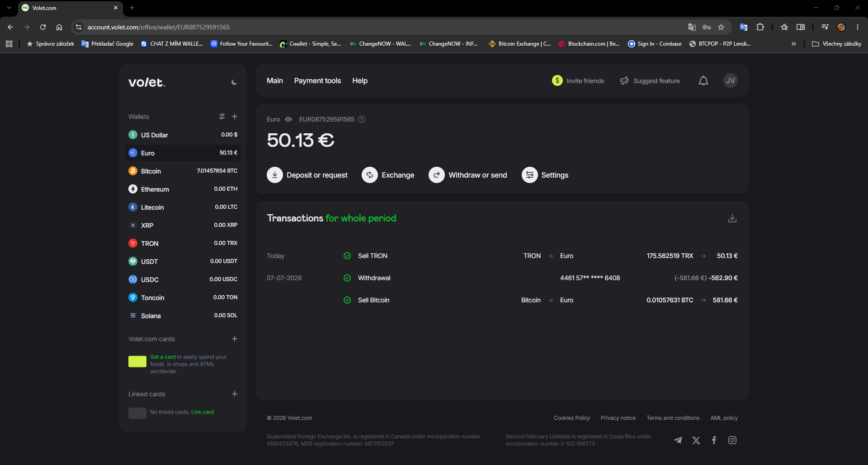Screen dimensions: 868x465
Task: Open the Ethereum wallet
Action: point(183,189)
